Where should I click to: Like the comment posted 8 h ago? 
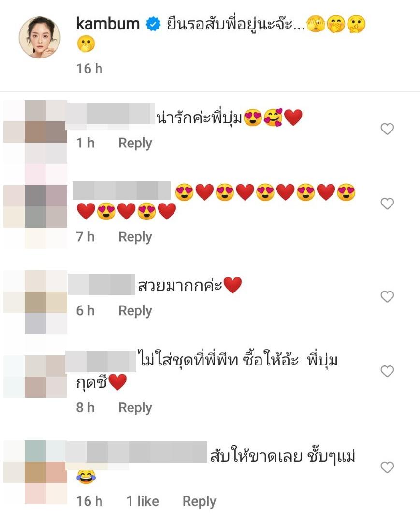[387, 371]
